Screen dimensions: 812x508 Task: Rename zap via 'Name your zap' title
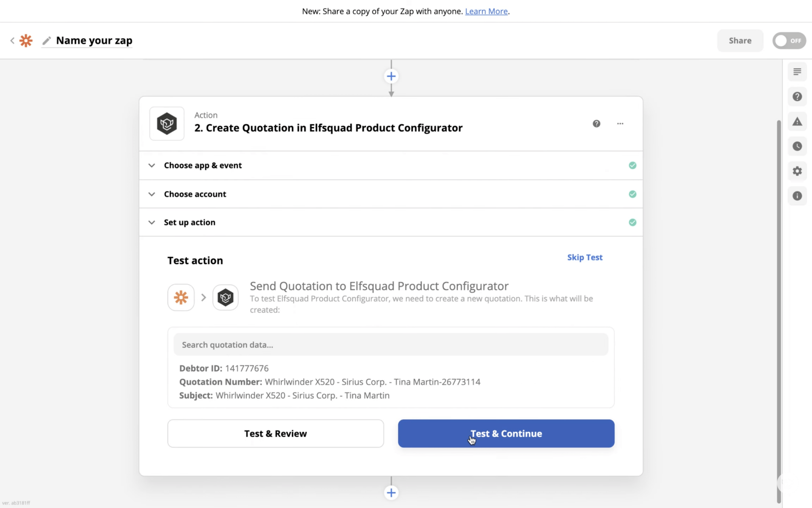(x=94, y=40)
